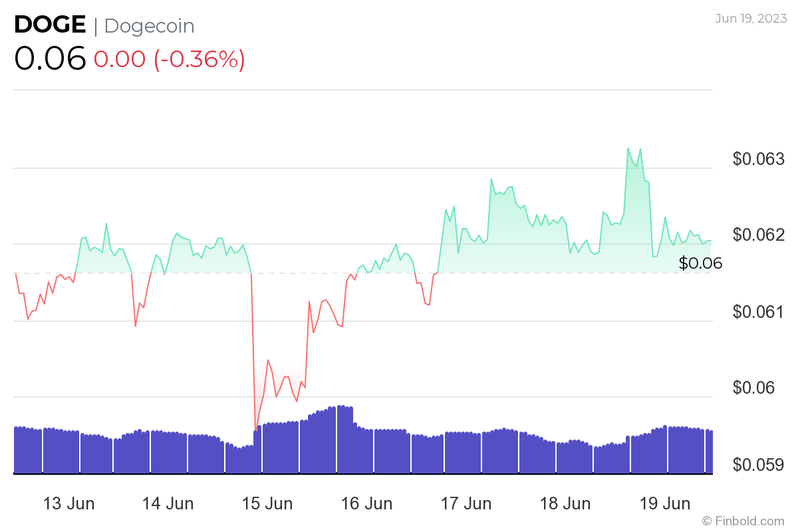
Task: Select the $0.063 y-axis label
Action: [759, 159]
